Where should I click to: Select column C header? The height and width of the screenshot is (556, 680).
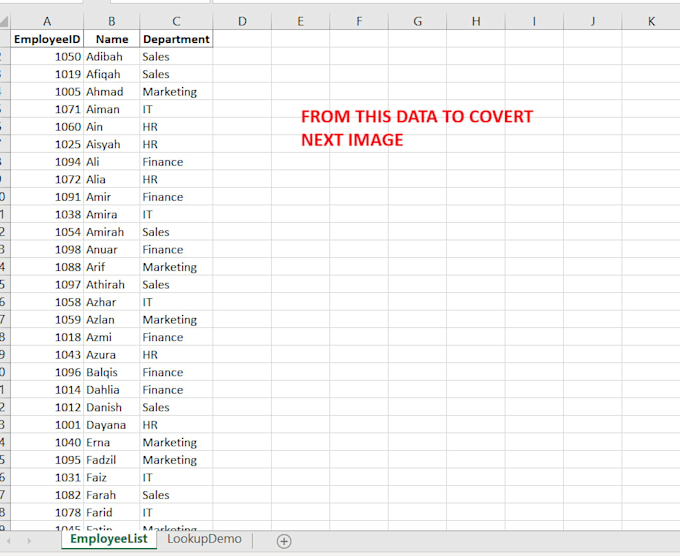tap(176, 21)
